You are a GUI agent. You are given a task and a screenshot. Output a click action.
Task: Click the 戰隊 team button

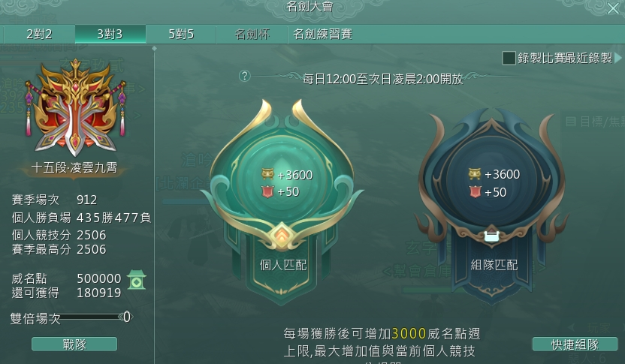74,344
